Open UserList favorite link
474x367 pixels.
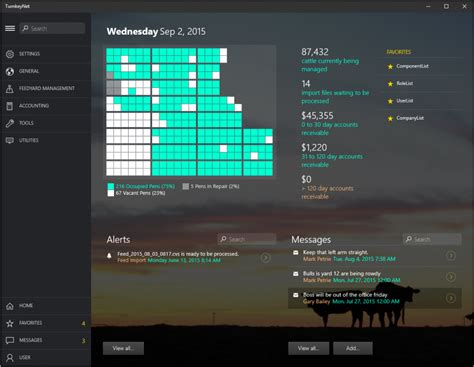[x=405, y=101]
